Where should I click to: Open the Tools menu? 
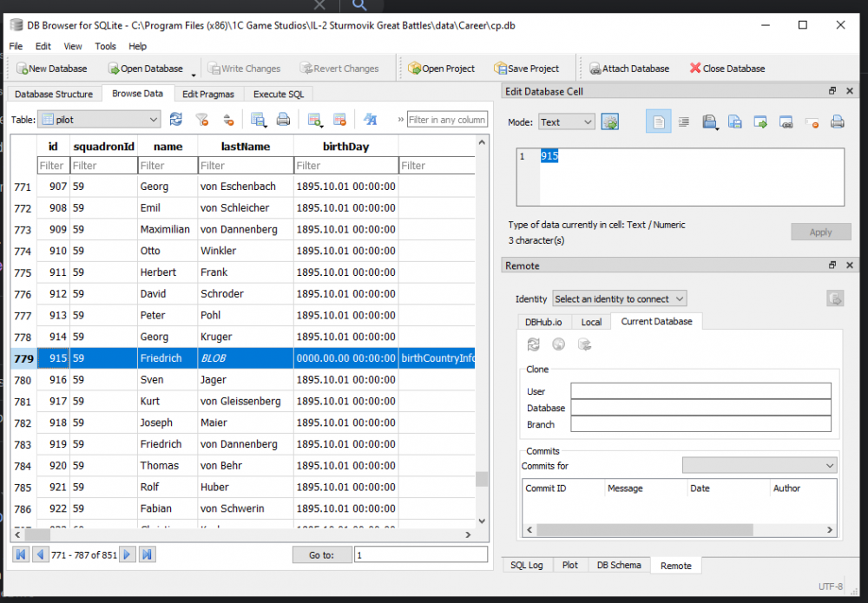pyautogui.click(x=105, y=46)
